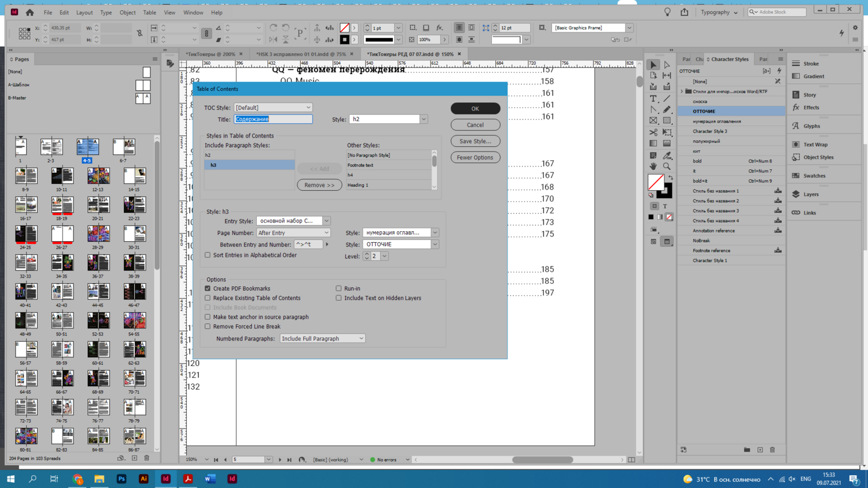Enable Replace Existing Table of Contents
The image size is (868, 488).
pyautogui.click(x=208, y=298)
